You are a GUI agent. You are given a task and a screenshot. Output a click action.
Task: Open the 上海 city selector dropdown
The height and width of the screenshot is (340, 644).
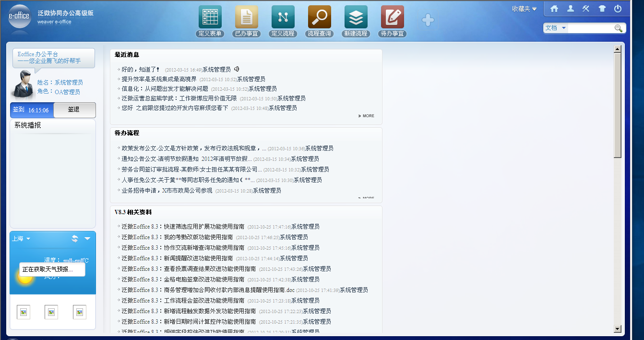click(21, 239)
